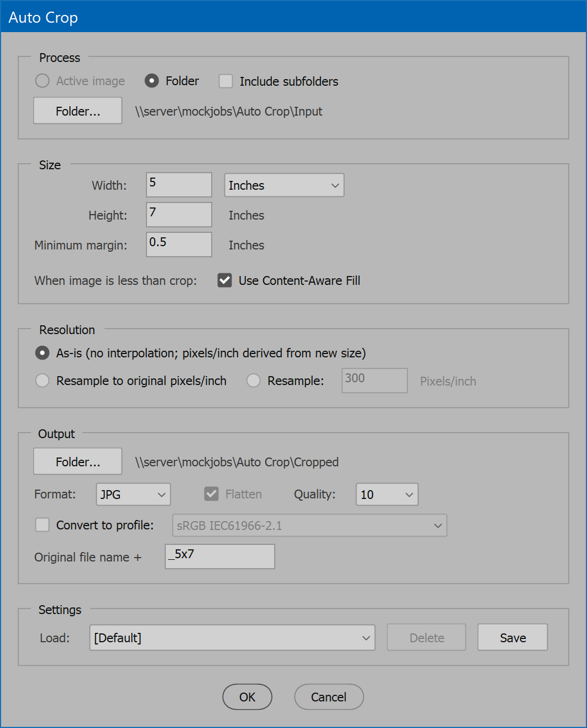Uncheck the Flatten checkbox
The width and height of the screenshot is (587, 728).
[x=211, y=493]
